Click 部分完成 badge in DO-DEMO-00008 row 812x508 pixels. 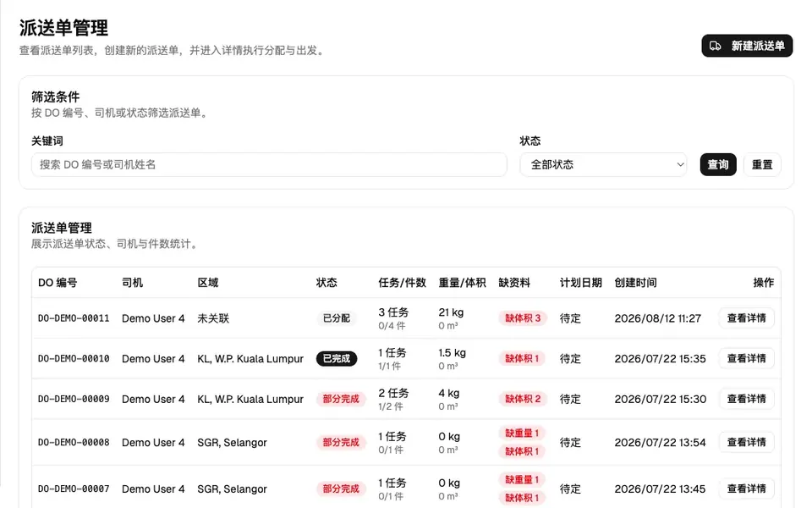click(341, 443)
